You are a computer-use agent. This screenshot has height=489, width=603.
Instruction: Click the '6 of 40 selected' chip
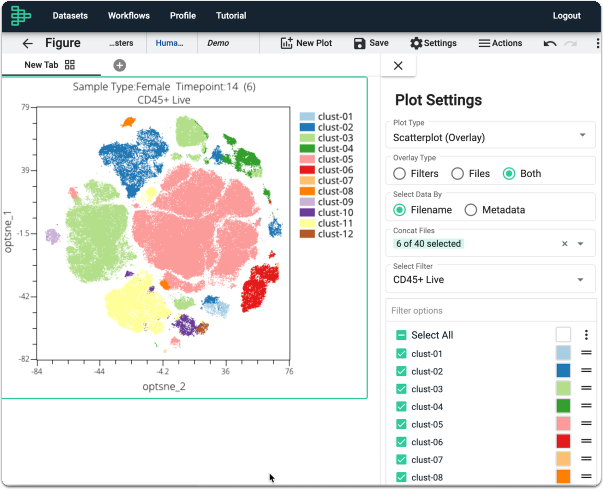428,243
